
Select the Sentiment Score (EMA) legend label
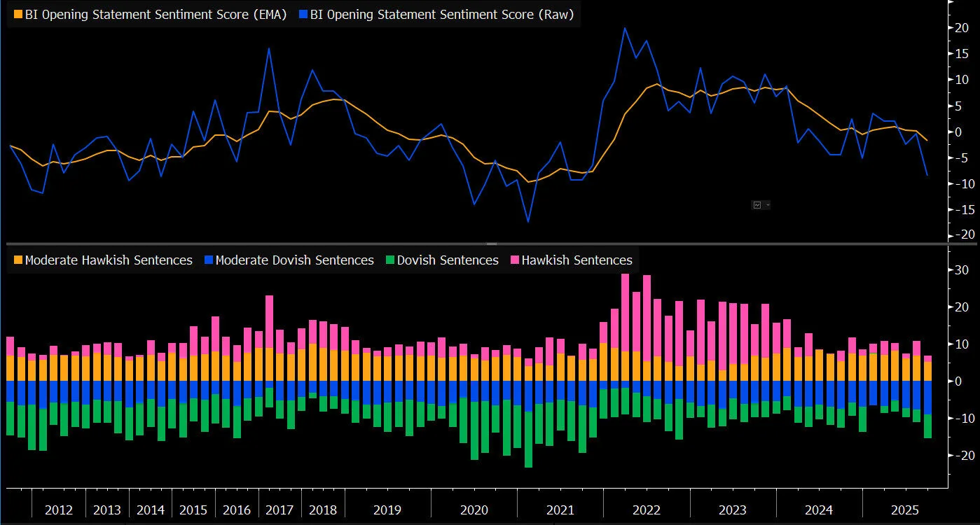(x=156, y=15)
